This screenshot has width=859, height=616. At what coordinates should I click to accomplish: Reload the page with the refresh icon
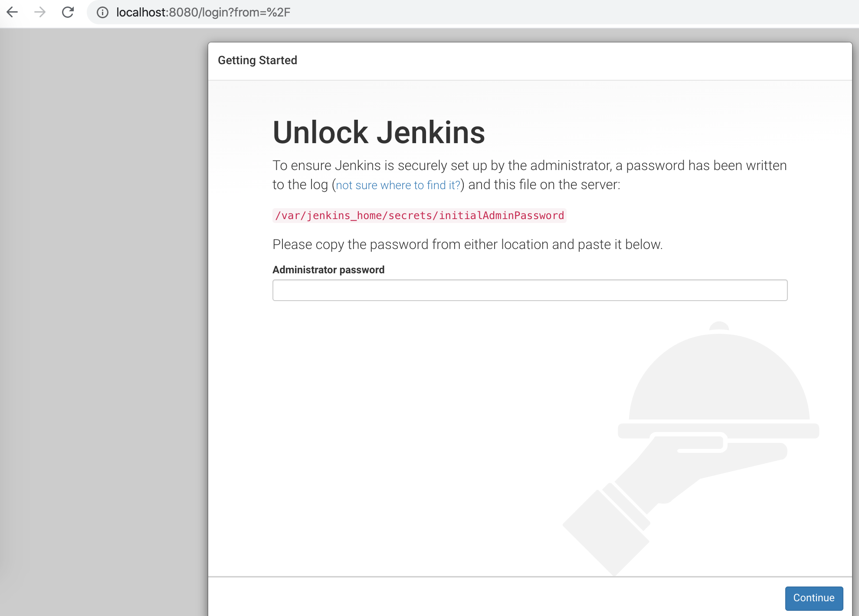click(x=68, y=12)
